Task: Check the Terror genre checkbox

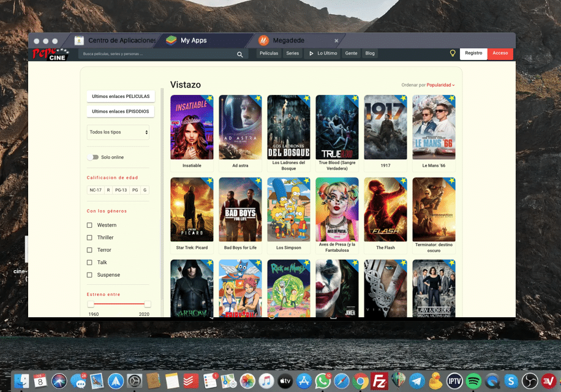Action: pyautogui.click(x=89, y=250)
